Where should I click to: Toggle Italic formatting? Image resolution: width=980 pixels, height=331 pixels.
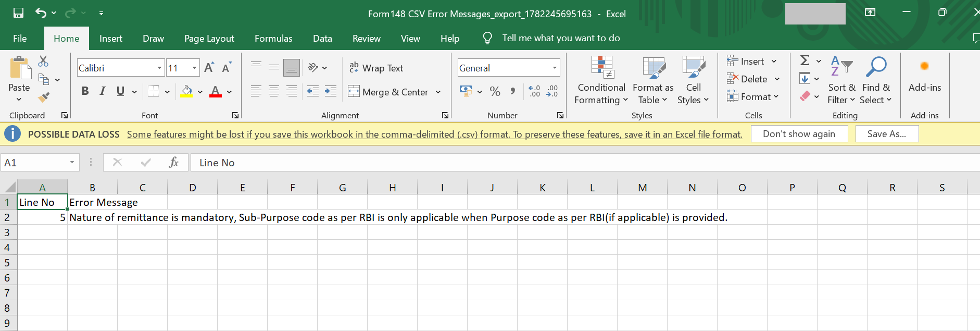pos(103,91)
